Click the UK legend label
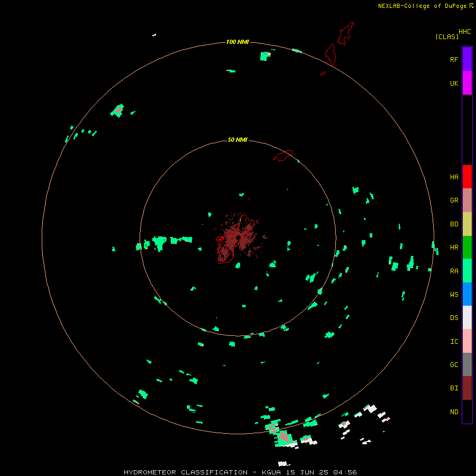Image resolution: width=476 pixels, height=476 pixels. pos(454,83)
